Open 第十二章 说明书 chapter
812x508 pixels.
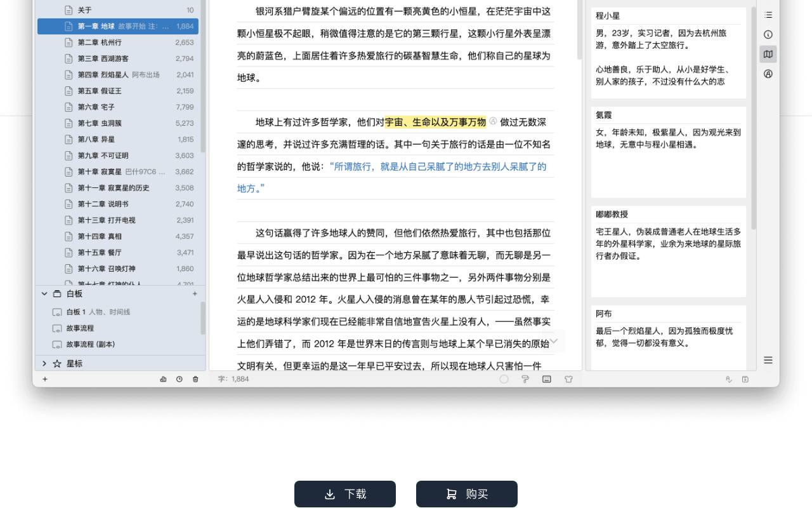[118, 204]
